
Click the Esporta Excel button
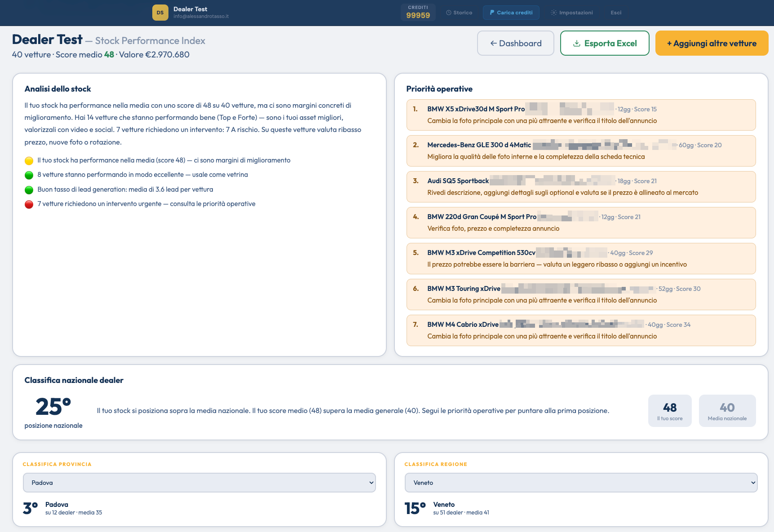tap(605, 43)
